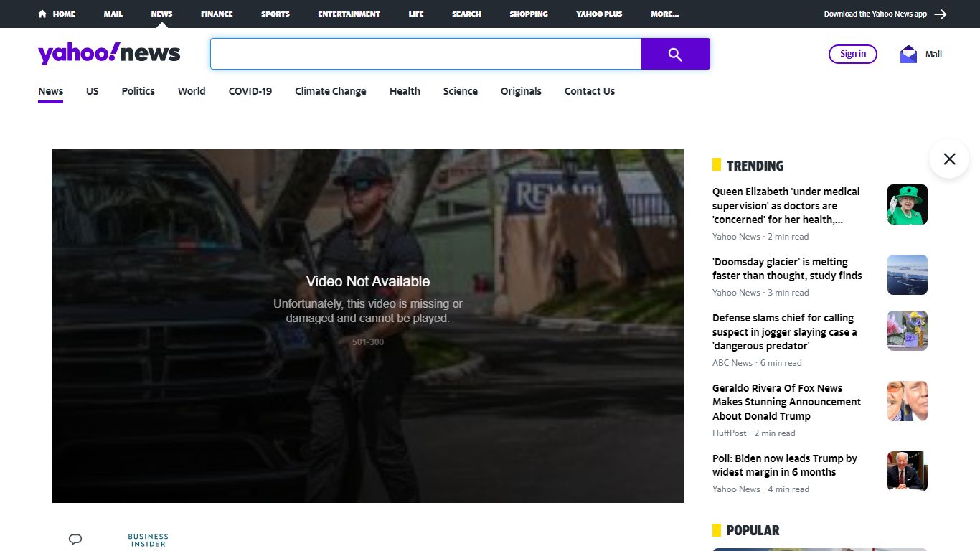This screenshot has width=980, height=551.
Task: Open the Biden leads Trump poll headline
Action: pos(785,465)
